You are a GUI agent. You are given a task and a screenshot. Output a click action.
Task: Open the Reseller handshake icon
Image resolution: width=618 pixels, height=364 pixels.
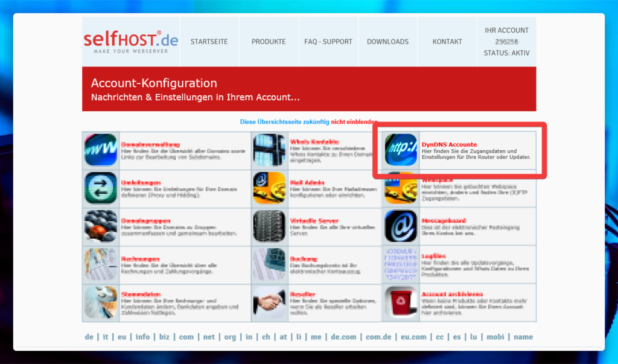269,302
